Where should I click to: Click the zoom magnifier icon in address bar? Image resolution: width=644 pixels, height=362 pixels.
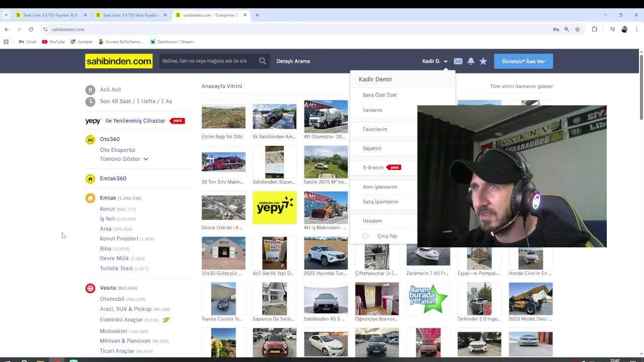pos(567,29)
